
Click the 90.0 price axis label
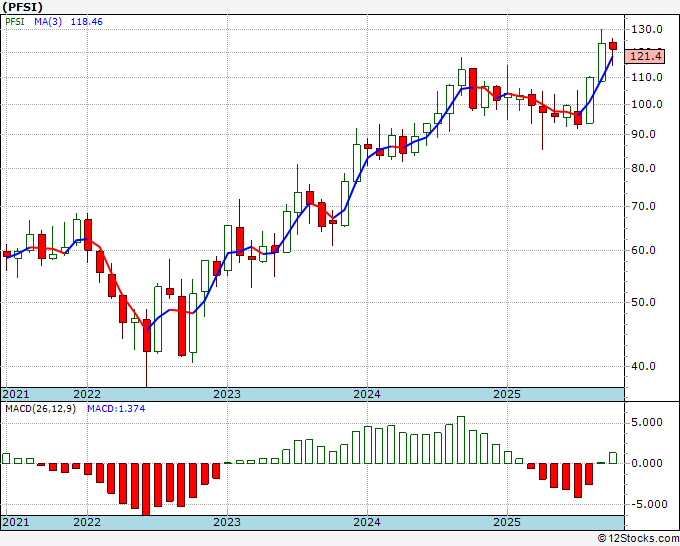(x=644, y=134)
